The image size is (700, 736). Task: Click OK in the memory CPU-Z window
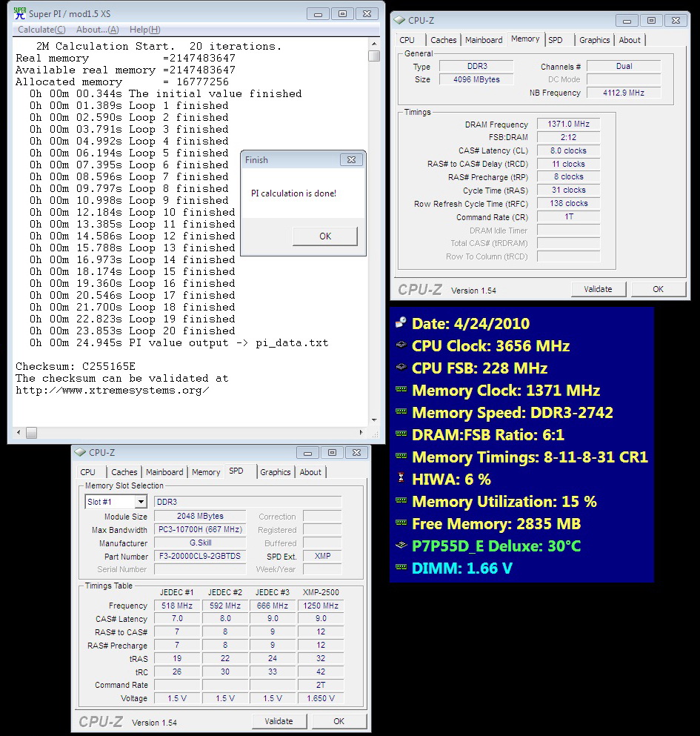click(x=659, y=289)
